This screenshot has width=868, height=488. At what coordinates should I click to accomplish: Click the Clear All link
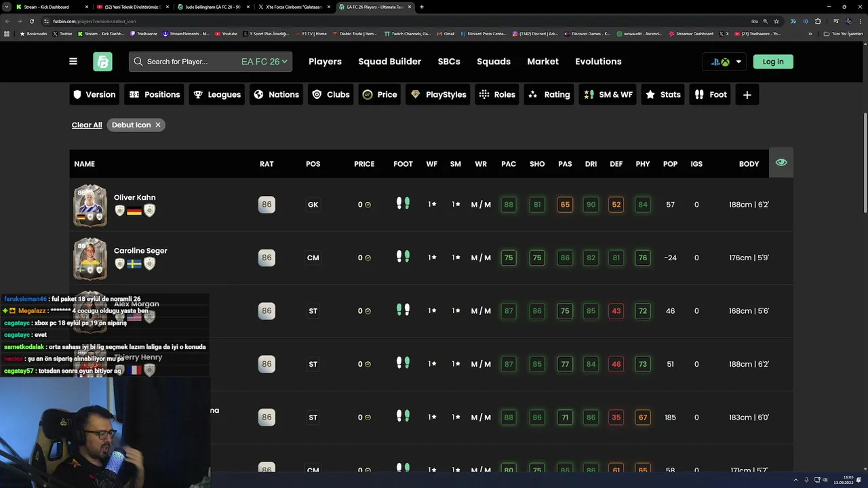coord(87,125)
